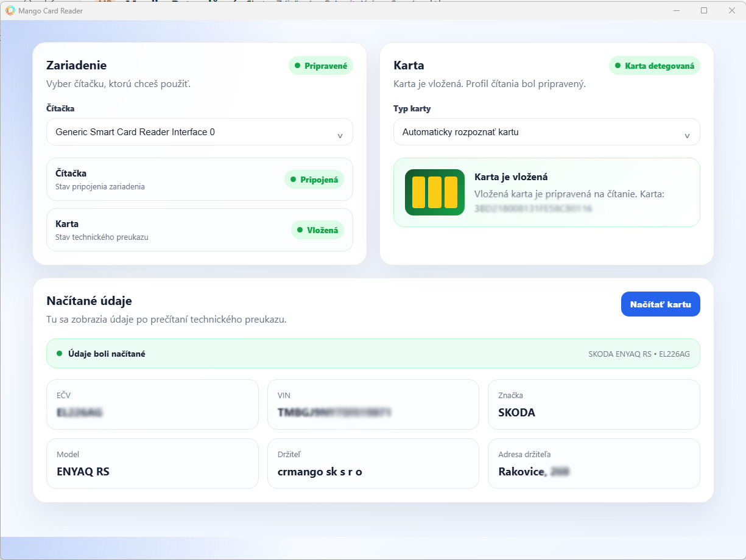Click the Načítané údaje heading

89,301
